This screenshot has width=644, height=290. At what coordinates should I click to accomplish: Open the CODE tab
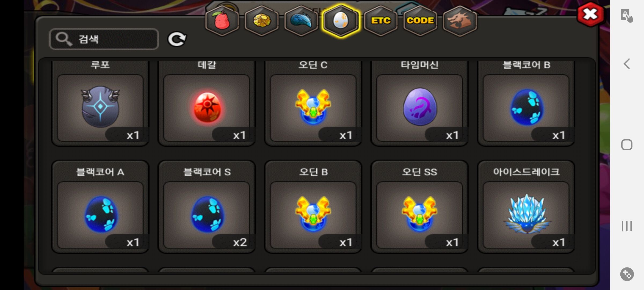(420, 21)
